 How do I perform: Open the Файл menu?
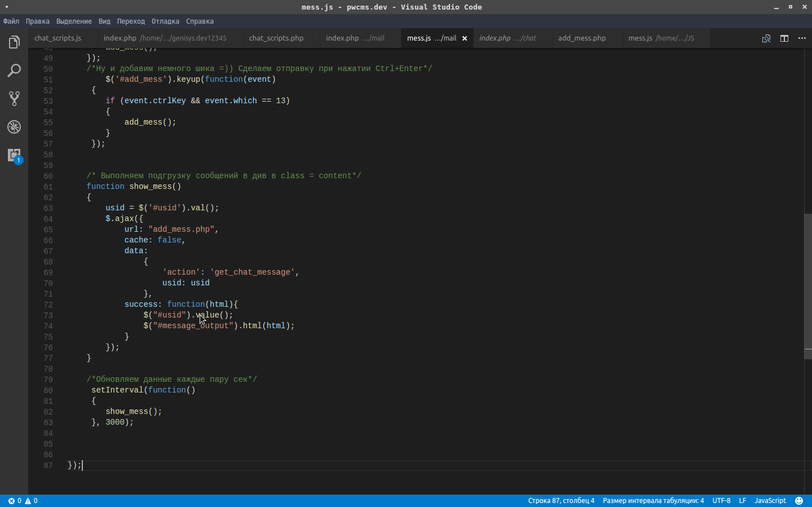point(11,21)
